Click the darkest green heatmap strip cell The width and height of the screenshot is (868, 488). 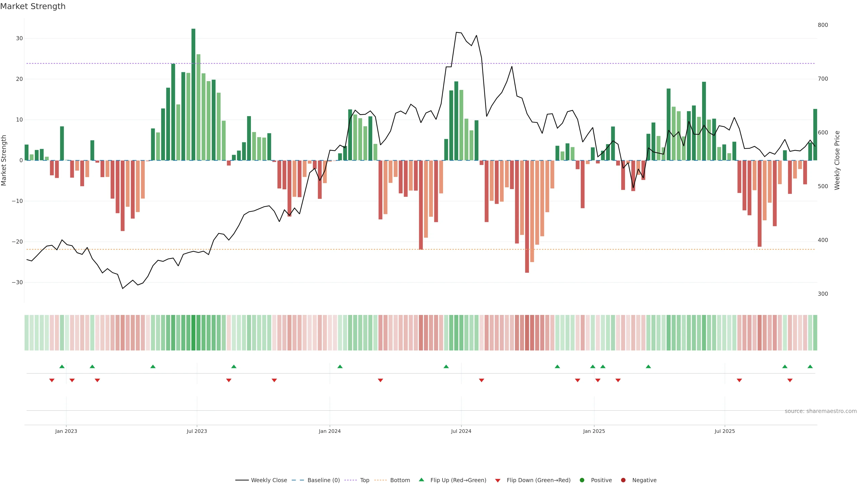[x=193, y=333]
